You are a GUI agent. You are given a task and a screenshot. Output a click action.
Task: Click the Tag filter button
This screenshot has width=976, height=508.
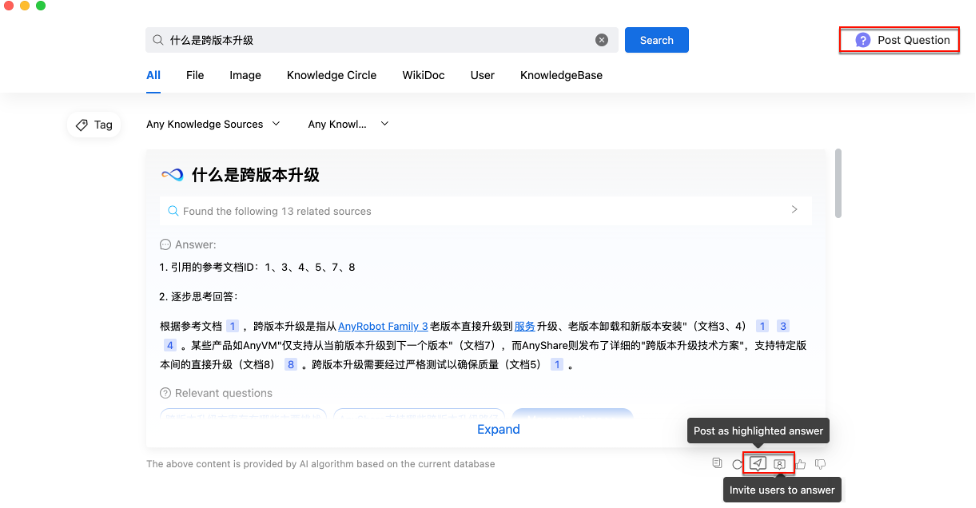tap(94, 125)
